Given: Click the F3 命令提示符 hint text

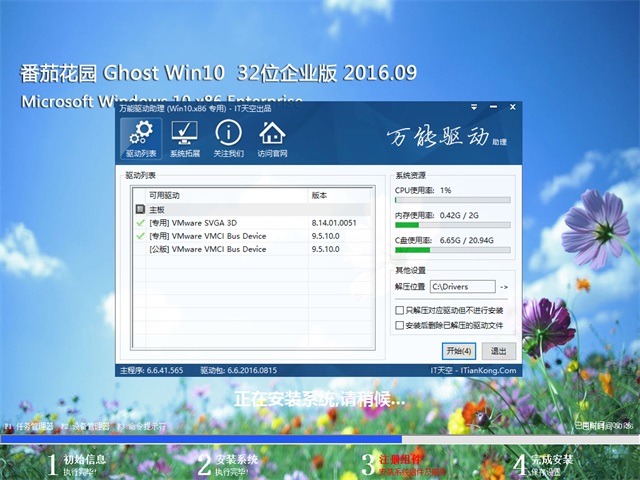Looking at the screenshot, I should pos(142,427).
